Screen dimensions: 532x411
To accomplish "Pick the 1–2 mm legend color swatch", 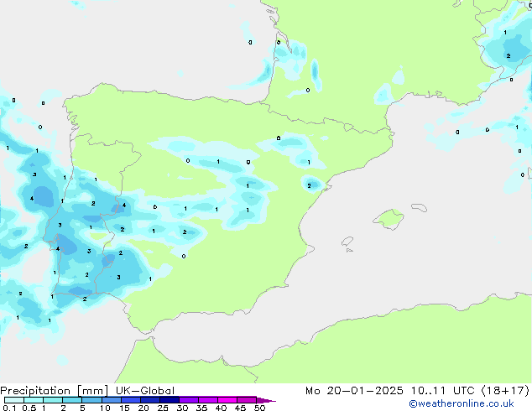I will 53,400.
